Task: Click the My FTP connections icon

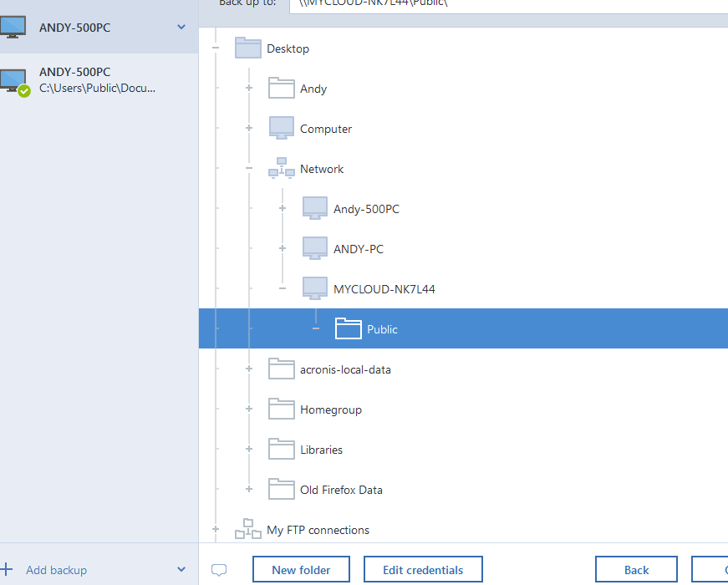Action: coord(248,529)
